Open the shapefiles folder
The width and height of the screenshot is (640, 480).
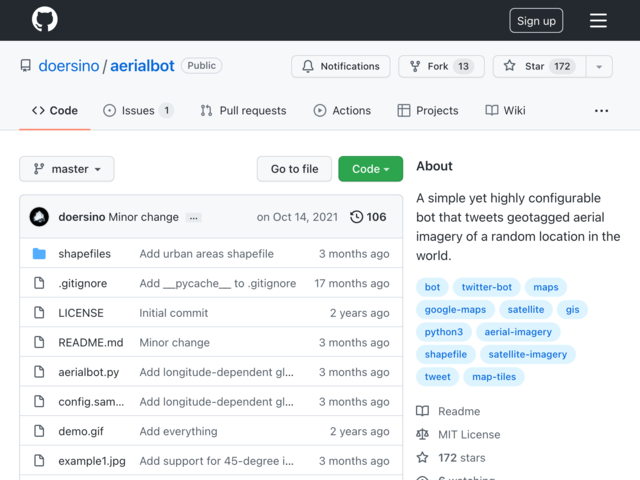(84, 253)
